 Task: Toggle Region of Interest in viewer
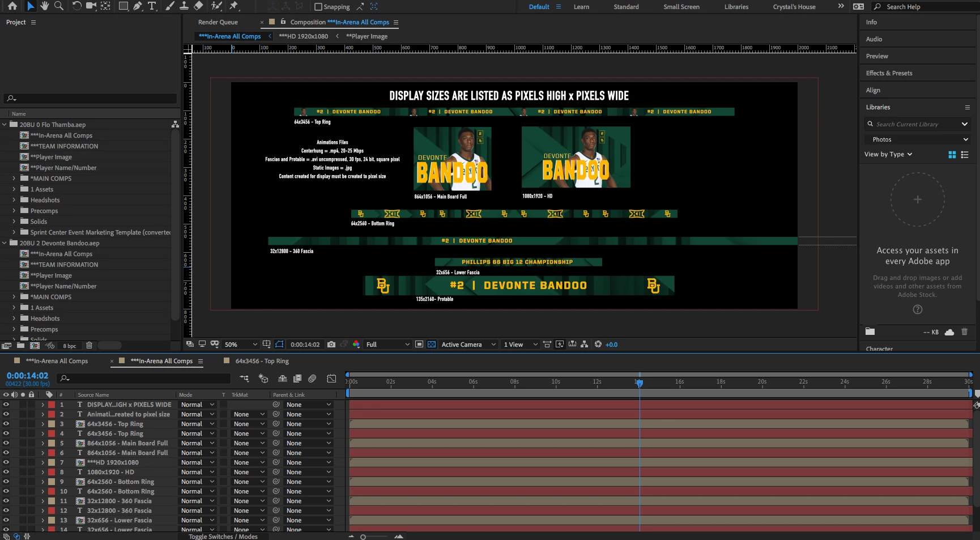click(419, 345)
